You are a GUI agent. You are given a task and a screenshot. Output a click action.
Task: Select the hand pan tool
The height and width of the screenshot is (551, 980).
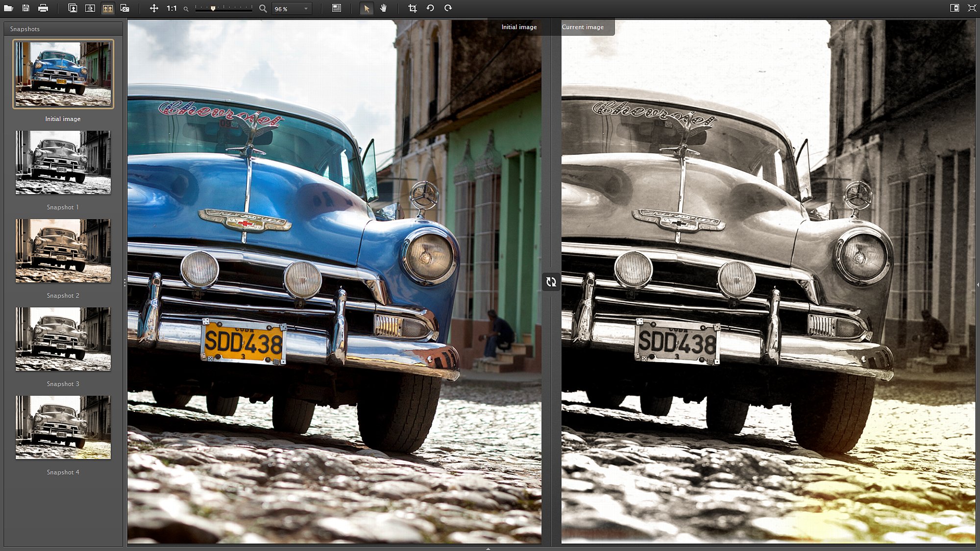383,8
